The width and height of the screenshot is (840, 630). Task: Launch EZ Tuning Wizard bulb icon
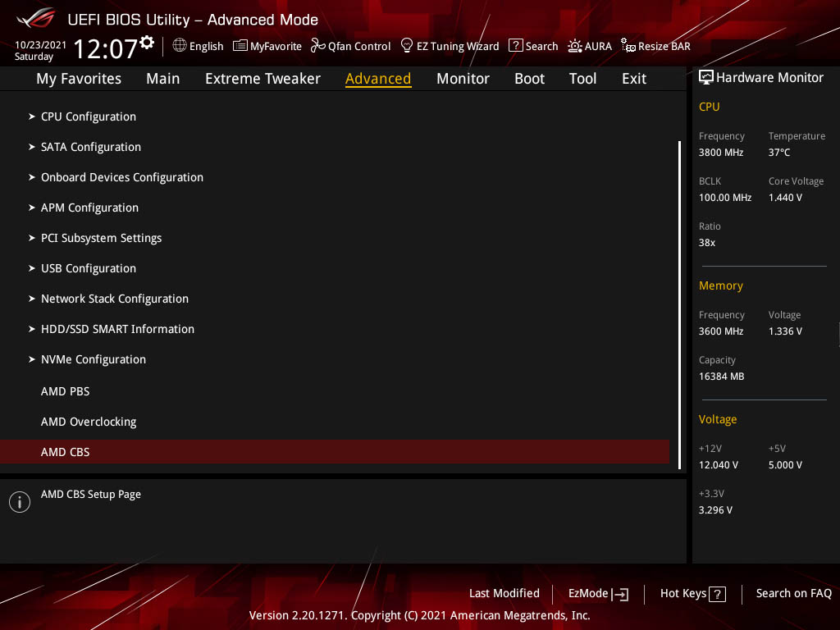point(407,46)
